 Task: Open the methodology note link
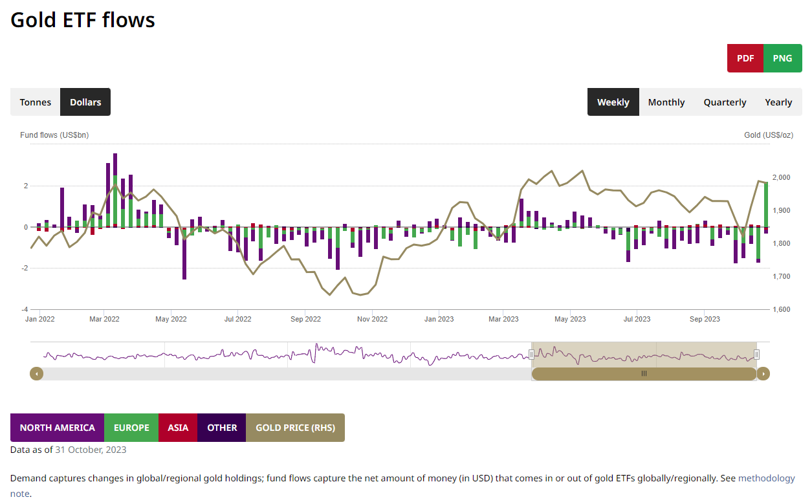pyautogui.click(x=767, y=477)
